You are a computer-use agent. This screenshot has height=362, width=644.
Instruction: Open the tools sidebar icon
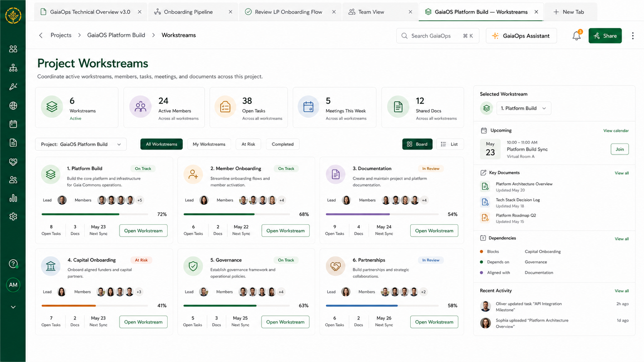[x=13, y=87]
